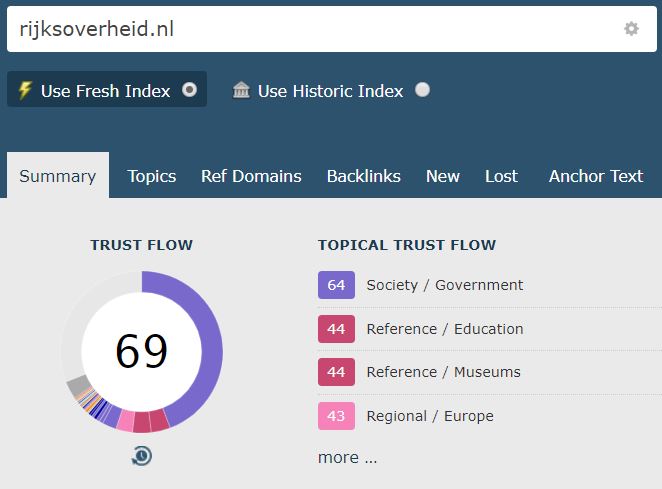
Task: Click the lightning bolt Fresh Index icon
Action: tap(25, 90)
